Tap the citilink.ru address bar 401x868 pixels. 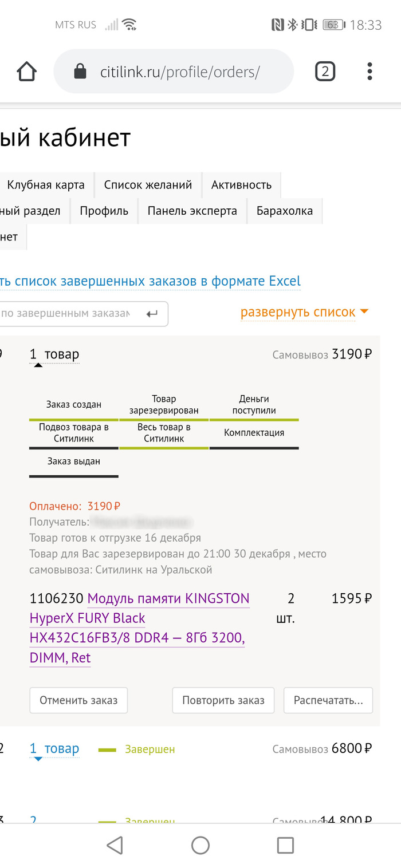(180, 72)
